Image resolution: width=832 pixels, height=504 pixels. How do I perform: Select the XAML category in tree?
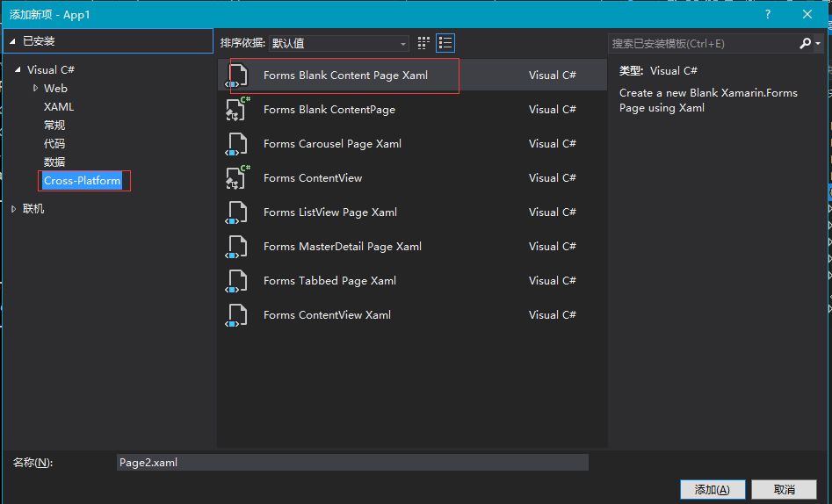(x=59, y=107)
